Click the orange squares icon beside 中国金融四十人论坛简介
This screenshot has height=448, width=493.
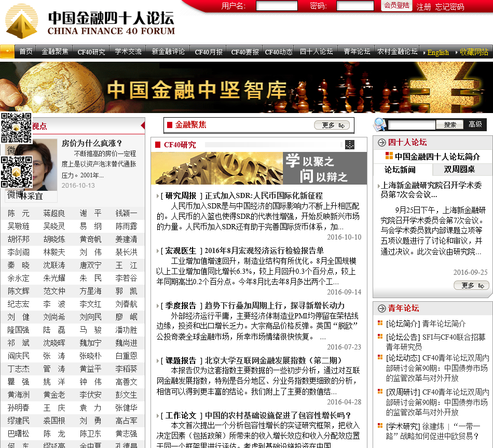(389, 156)
